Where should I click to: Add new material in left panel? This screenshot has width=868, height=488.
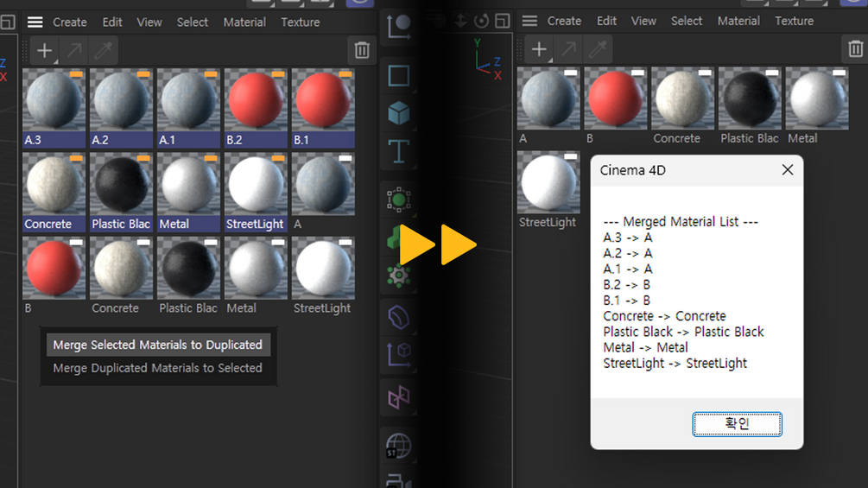pos(44,50)
